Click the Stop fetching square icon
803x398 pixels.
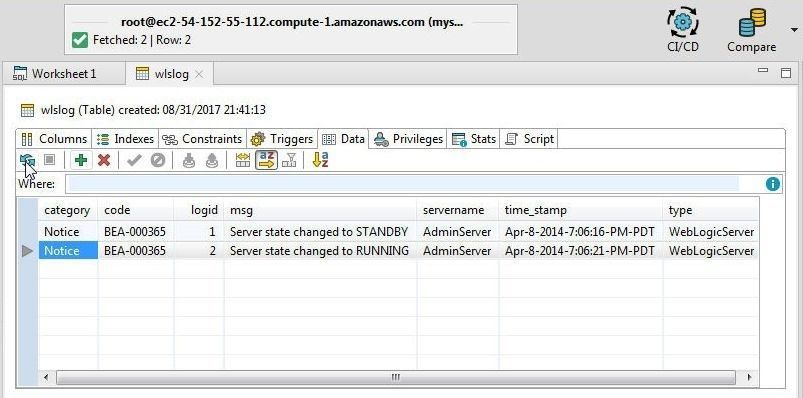(x=49, y=160)
